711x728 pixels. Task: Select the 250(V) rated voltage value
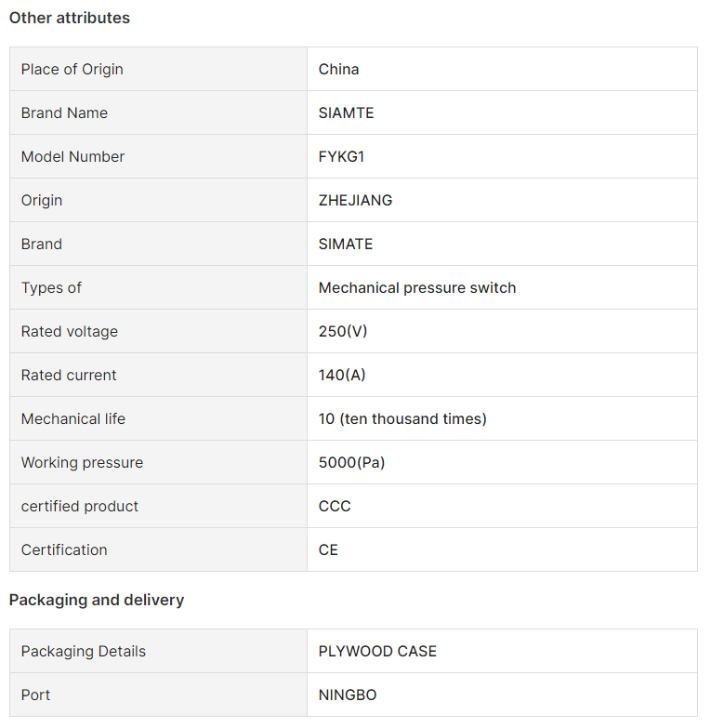click(x=343, y=331)
